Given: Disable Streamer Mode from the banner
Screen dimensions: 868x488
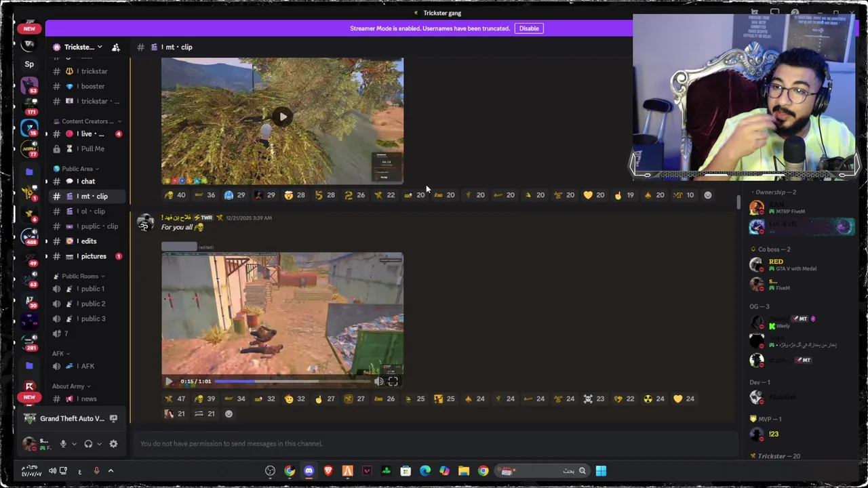Looking at the screenshot, I should click(x=529, y=28).
